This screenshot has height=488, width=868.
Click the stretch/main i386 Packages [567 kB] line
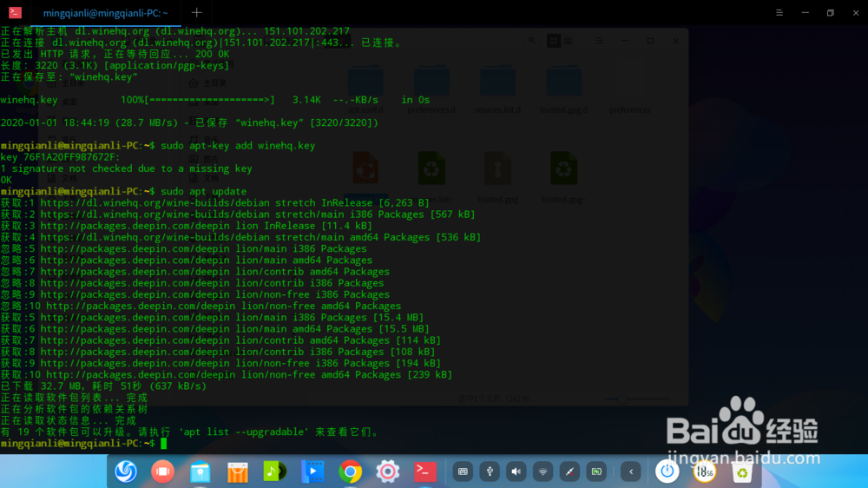(x=238, y=214)
